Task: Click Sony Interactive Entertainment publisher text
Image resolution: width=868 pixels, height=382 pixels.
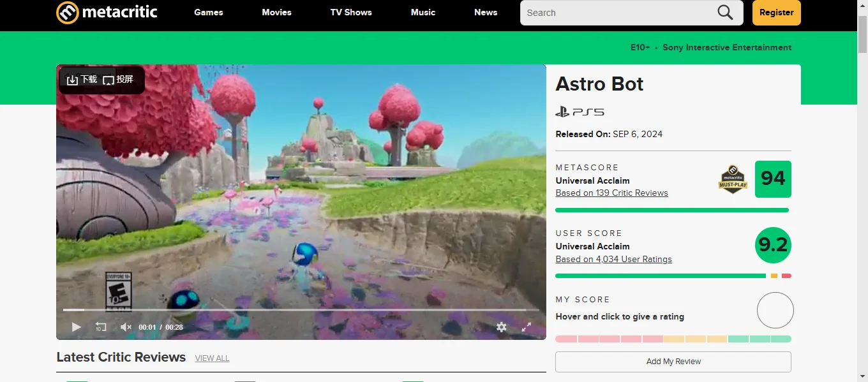Action: (727, 47)
